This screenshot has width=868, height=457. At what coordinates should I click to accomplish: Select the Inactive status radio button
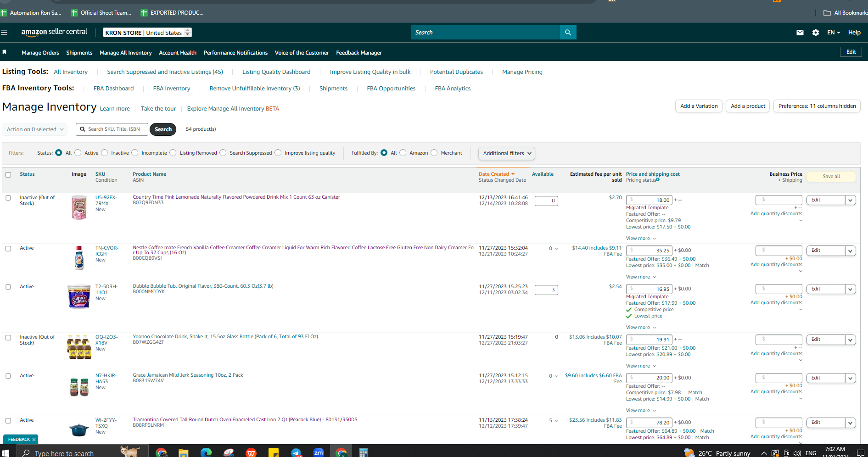tap(105, 153)
